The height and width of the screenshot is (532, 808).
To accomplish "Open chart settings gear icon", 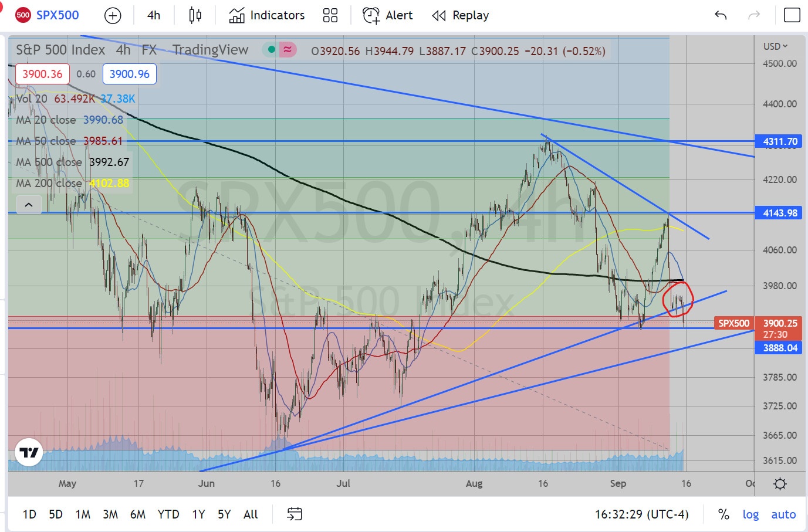I will tap(780, 484).
